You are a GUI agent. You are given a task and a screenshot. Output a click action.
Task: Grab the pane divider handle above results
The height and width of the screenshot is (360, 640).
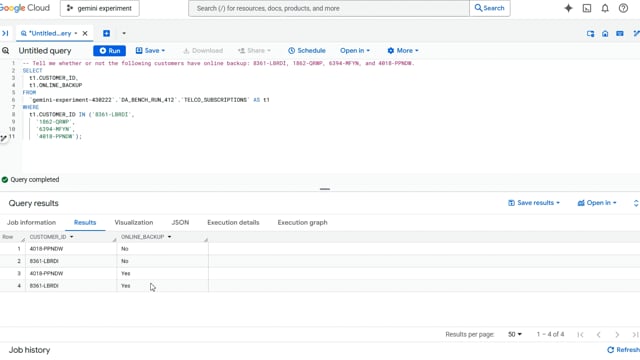pos(325,189)
